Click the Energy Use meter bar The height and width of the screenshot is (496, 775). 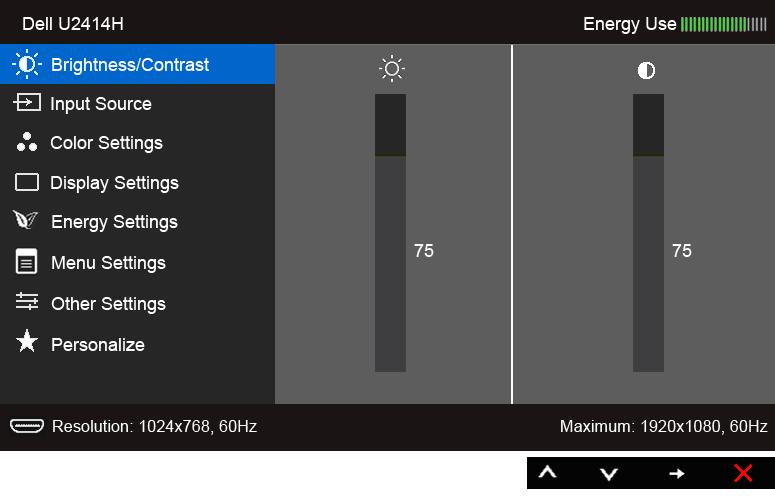point(724,24)
